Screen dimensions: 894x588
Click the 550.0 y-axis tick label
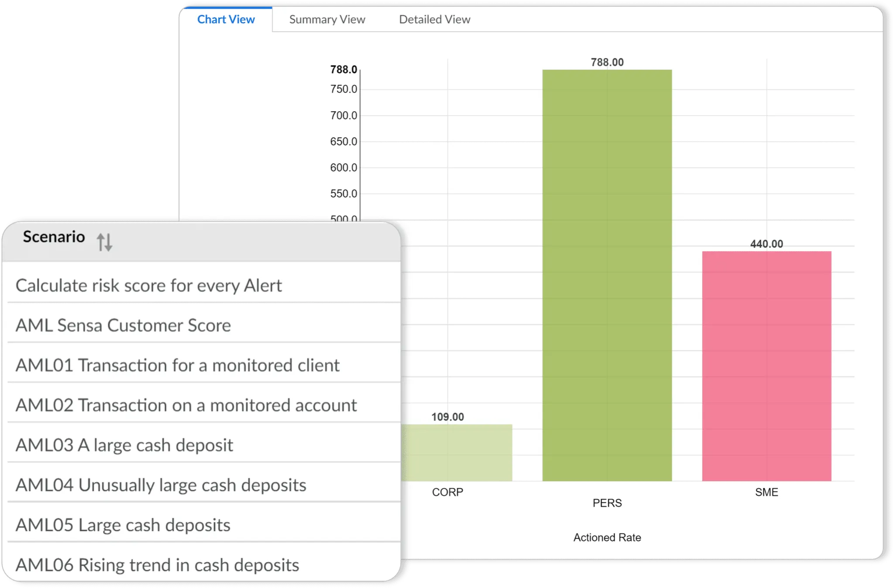pyautogui.click(x=344, y=194)
